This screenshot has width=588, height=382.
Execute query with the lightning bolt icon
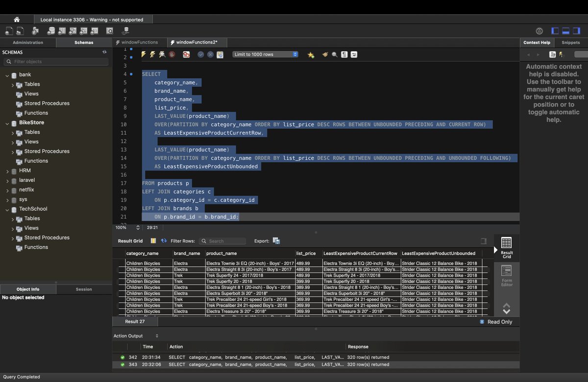pos(144,54)
